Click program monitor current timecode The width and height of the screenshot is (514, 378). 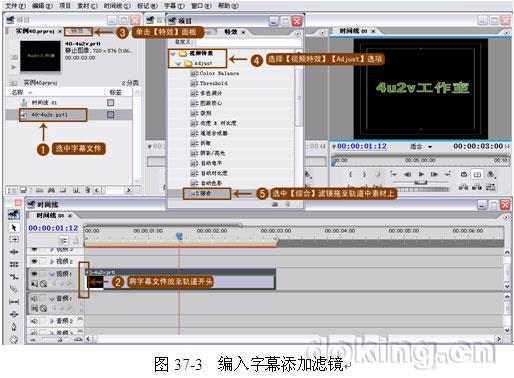(x=362, y=146)
